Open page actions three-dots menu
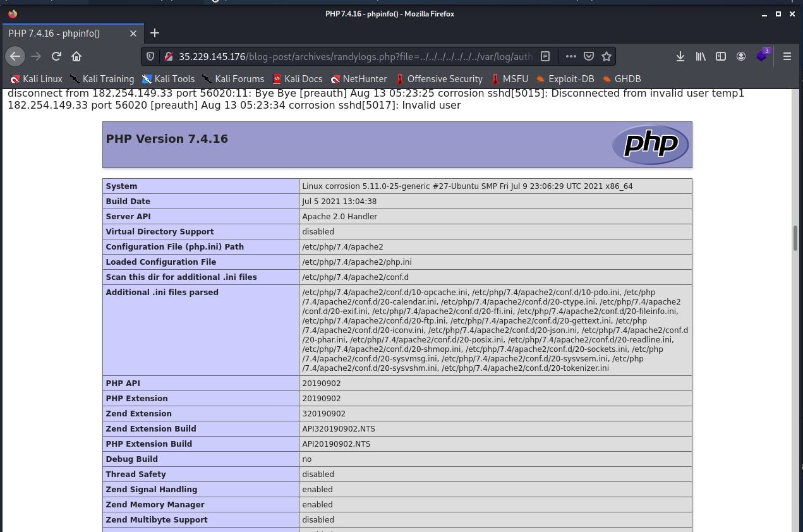803x532 pixels. click(571, 56)
